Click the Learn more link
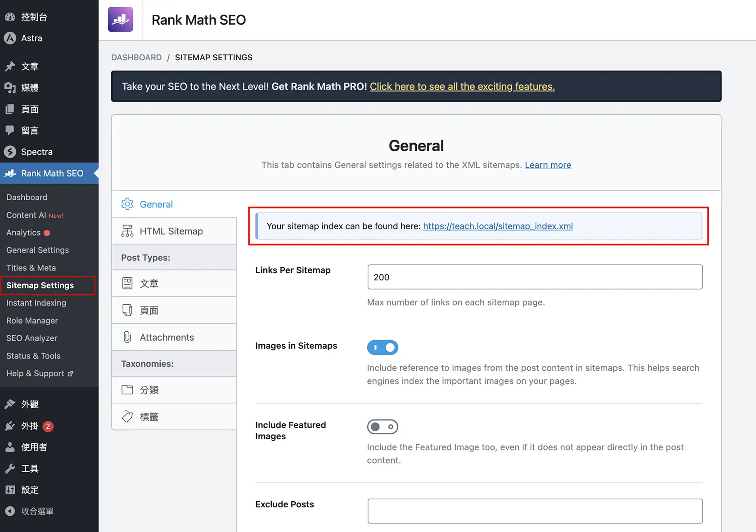 (548, 165)
